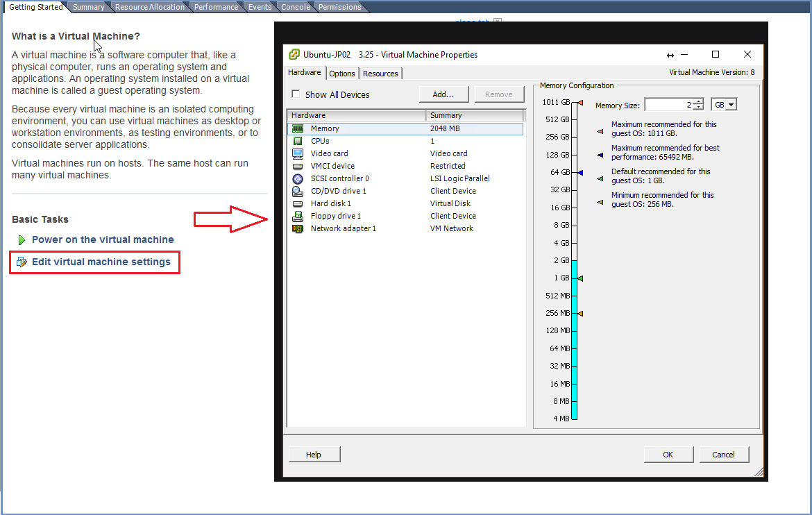This screenshot has width=812, height=515.
Task: Select the LSI Logic Parallel summary text
Action: pyautogui.click(x=460, y=179)
